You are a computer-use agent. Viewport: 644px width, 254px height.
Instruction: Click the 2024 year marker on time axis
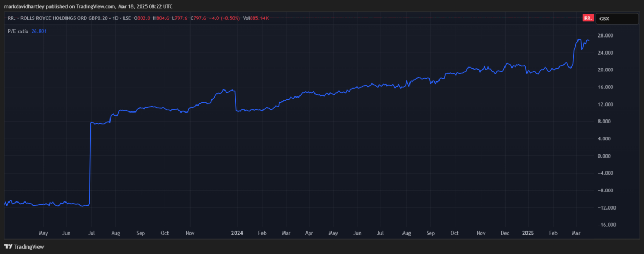(237, 234)
